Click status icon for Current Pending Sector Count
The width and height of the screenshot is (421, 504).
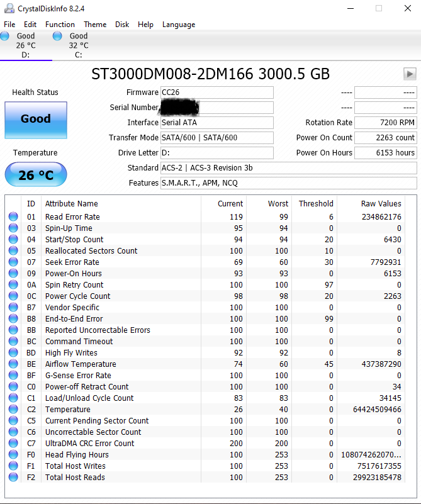tap(13, 421)
